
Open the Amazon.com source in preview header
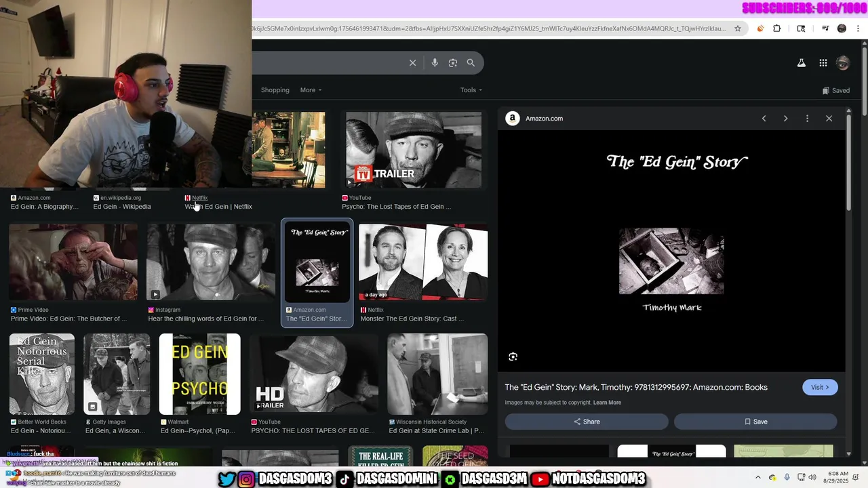click(x=534, y=119)
